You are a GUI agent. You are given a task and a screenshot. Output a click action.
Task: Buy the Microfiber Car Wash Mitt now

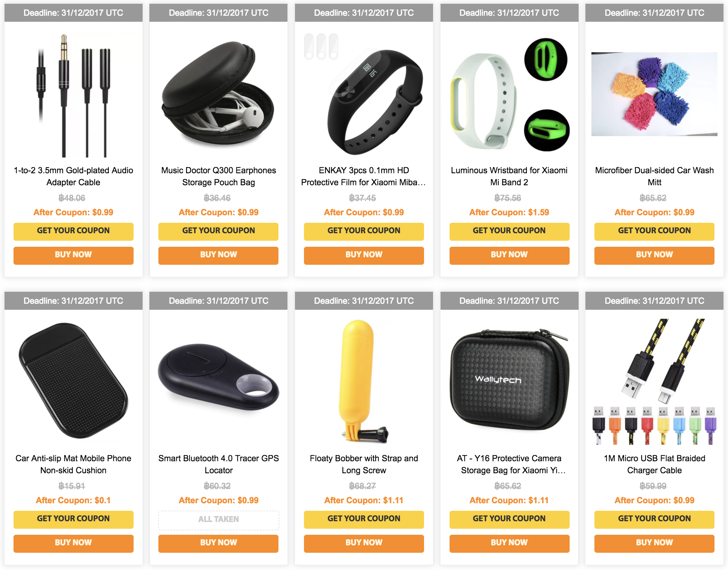[x=654, y=255]
